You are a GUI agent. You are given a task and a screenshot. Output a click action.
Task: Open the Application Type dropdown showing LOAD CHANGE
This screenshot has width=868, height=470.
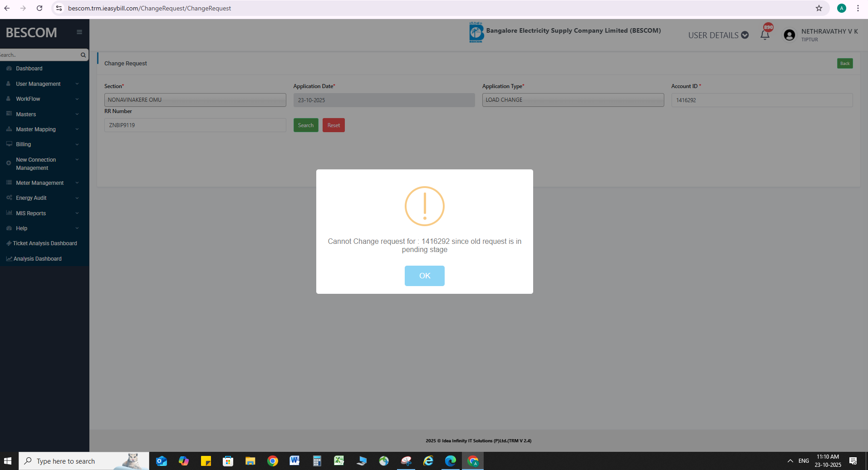coord(573,100)
